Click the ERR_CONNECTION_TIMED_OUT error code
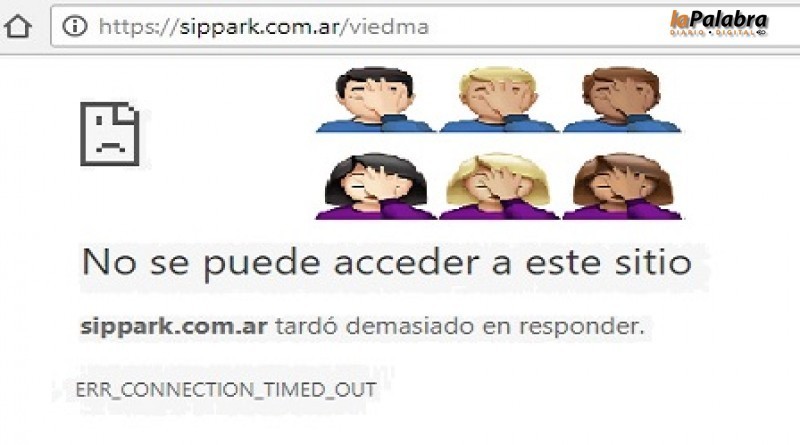 coord(226,390)
